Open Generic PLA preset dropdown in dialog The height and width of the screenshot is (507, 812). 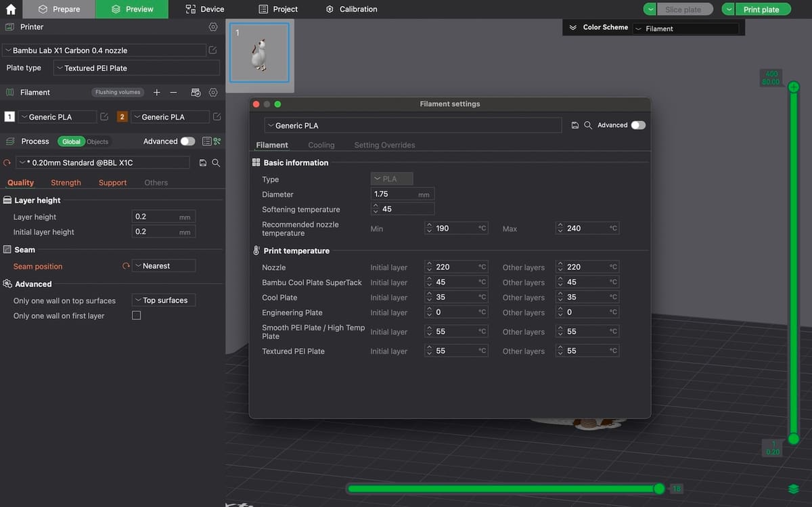tap(413, 125)
